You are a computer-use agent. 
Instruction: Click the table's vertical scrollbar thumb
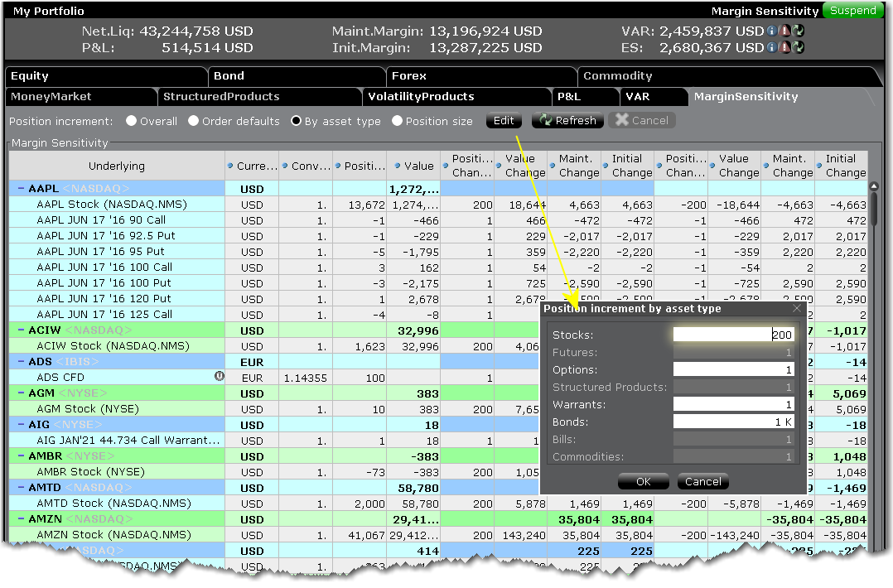(874, 210)
